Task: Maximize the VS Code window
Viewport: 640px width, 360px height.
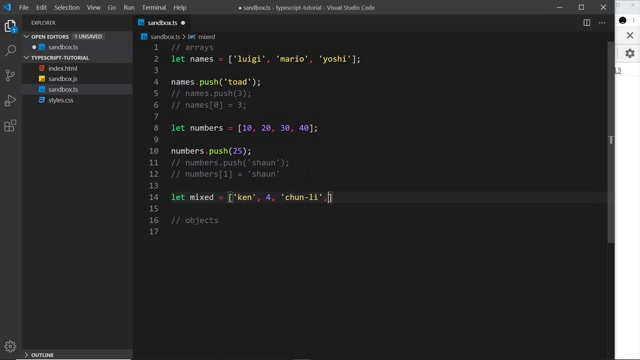Action: click(581, 7)
